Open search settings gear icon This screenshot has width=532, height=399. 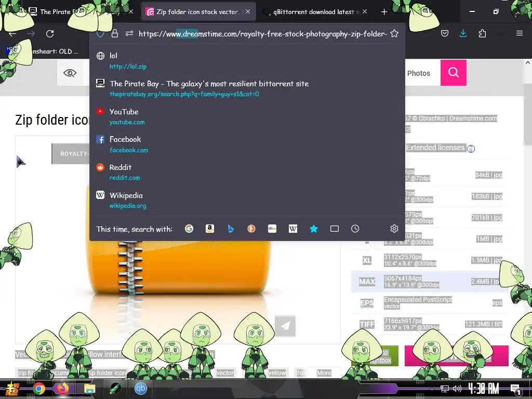pos(394,229)
